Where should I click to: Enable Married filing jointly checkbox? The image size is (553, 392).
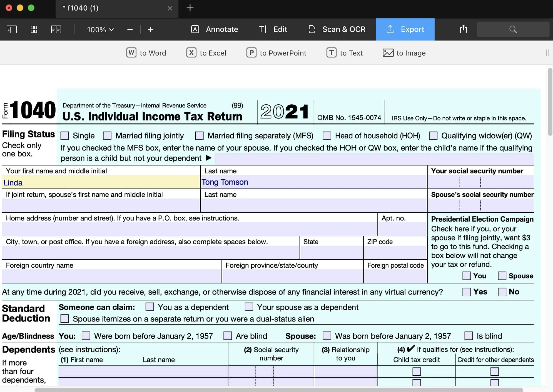pos(107,135)
